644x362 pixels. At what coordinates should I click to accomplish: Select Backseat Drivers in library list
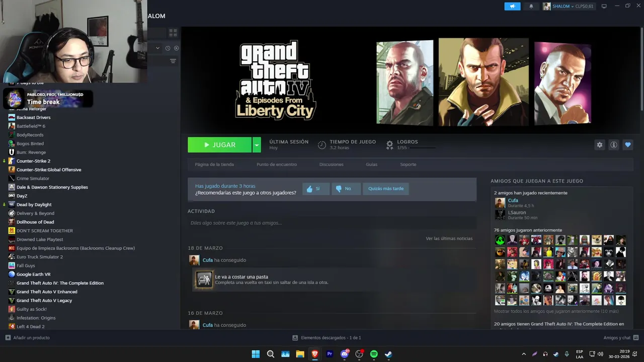33,117
